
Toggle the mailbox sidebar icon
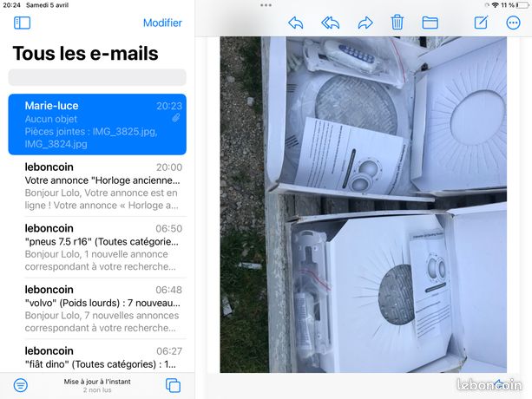coord(22,23)
